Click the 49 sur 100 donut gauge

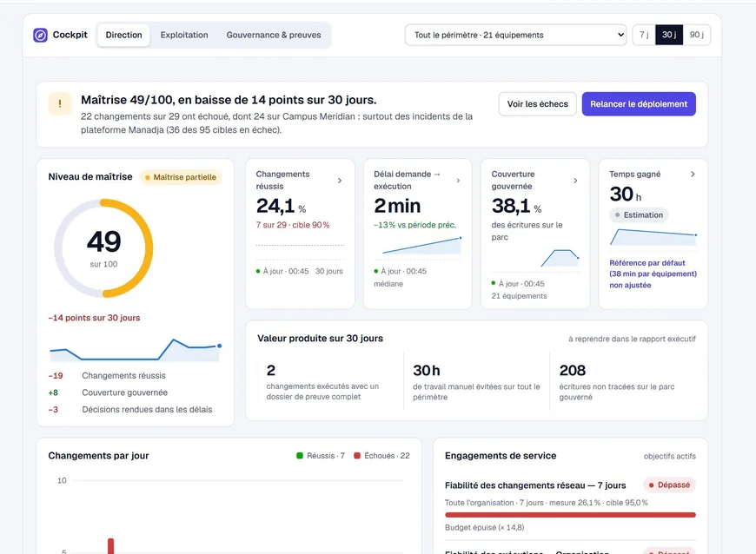tap(103, 248)
